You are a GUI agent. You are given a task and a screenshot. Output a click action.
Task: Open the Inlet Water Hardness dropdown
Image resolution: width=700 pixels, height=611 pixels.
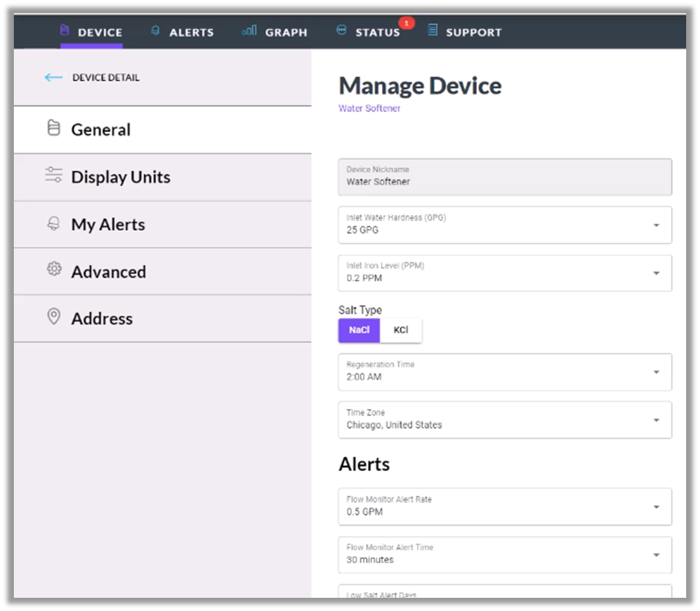(x=505, y=225)
